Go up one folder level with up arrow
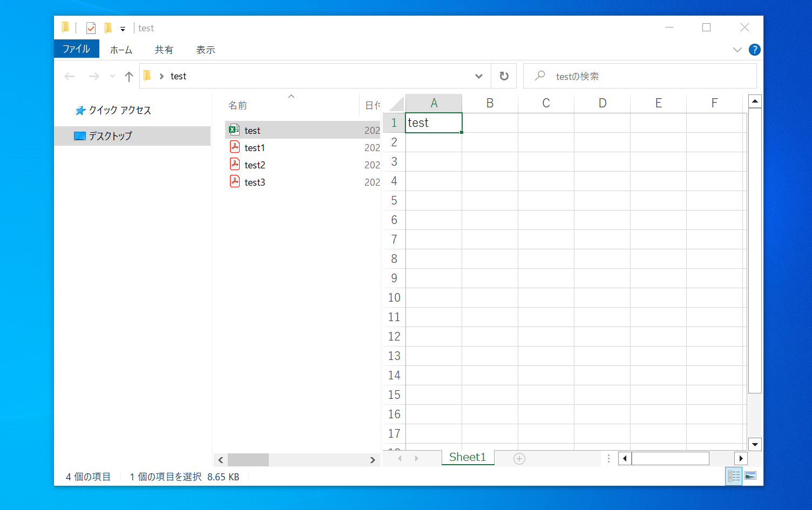 point(128,77)
